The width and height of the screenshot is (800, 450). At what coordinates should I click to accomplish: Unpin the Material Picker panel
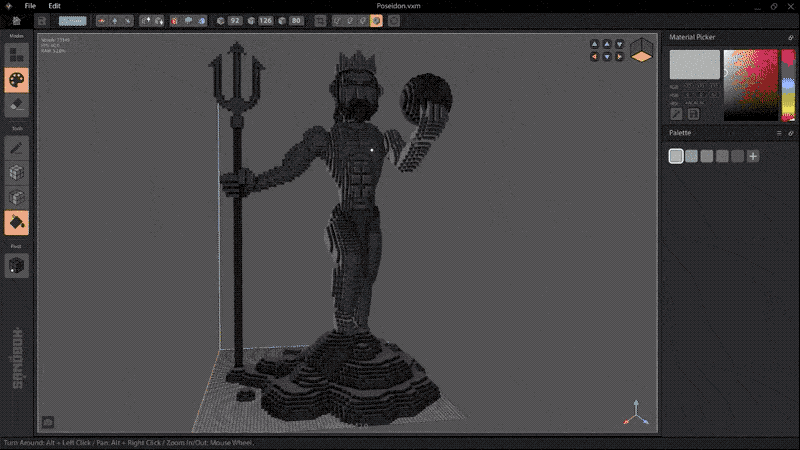coord(791,37)
